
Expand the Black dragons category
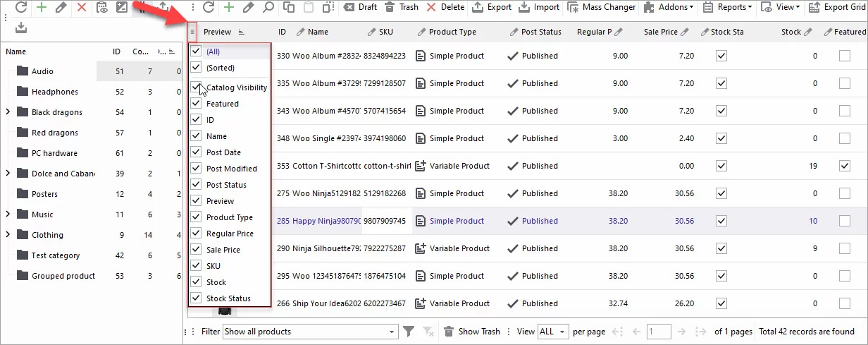pos(8,112)
